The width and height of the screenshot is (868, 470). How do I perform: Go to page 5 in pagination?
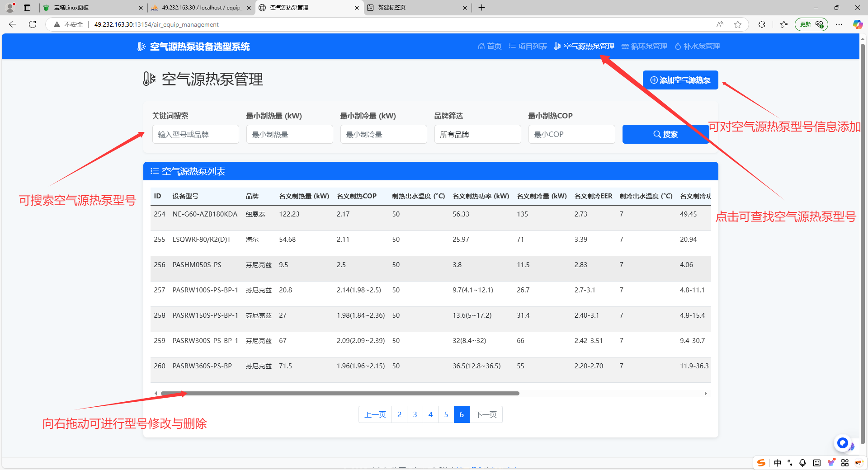[x=446, y=414]
